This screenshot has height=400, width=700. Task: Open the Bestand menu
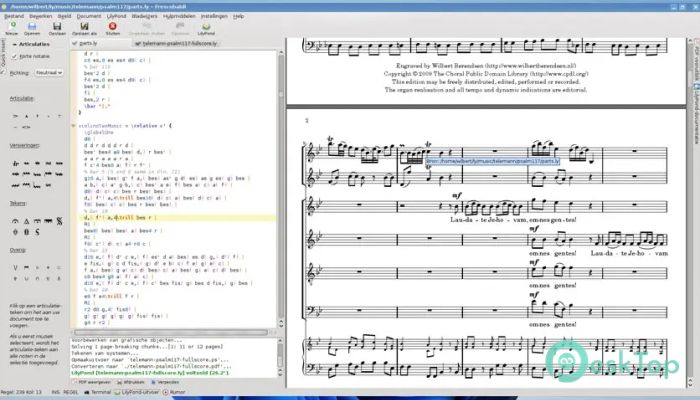(14, 16)
